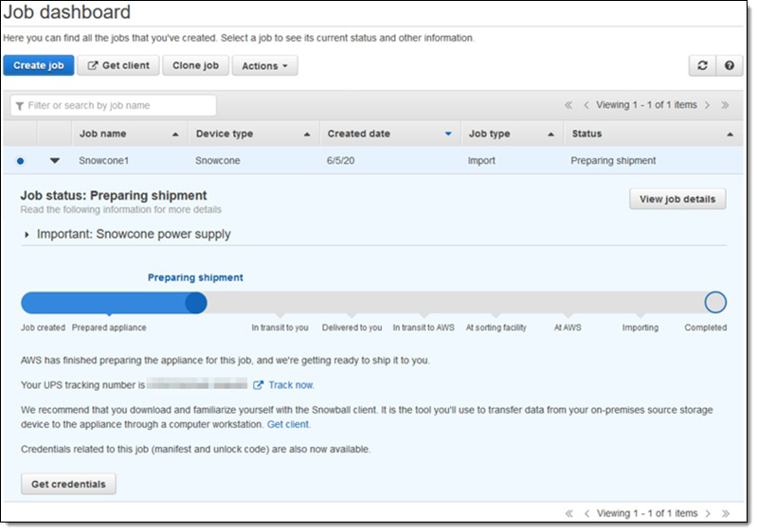Viewport: 757px width, 532px height.
Task: Click the Job status: Preparing shipment heading
Action: point(114,195)
